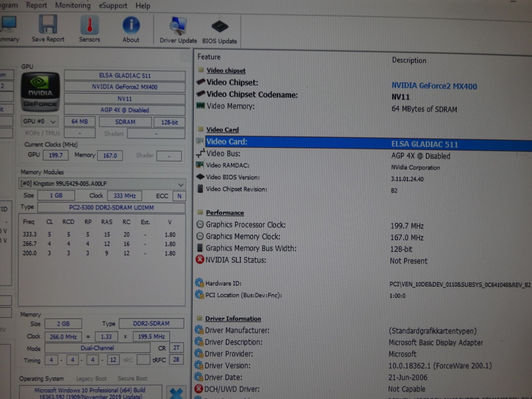
Task: Click the 64 MBytes of SDRAM value
Action: [424, 109]
